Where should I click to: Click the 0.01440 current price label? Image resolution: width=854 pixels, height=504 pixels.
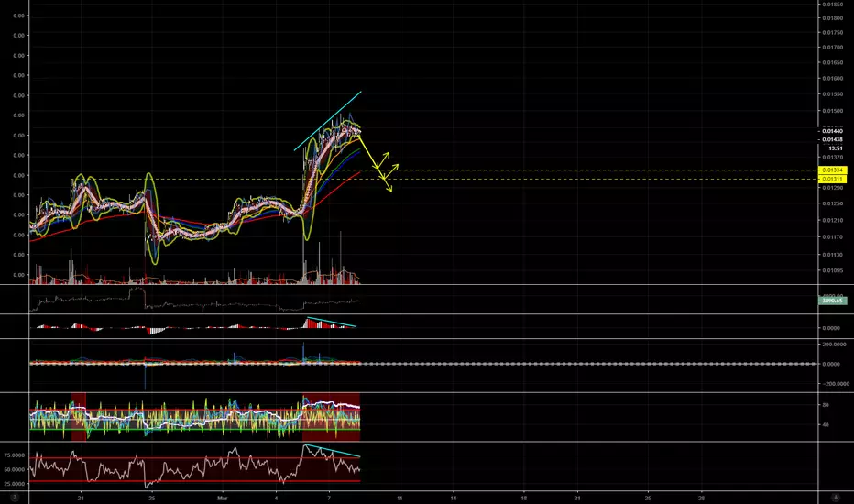832,131
